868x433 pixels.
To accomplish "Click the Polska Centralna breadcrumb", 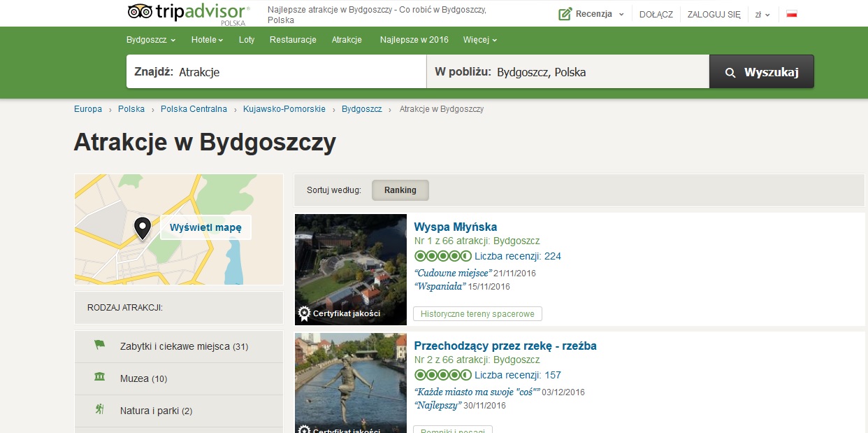I will click(194, 109).
